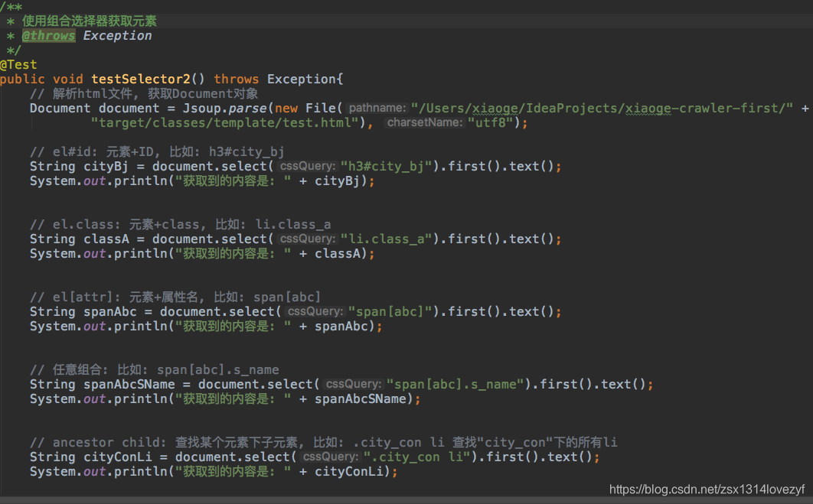Image resolution: width=813 pixels, height=504 pixels.
Task: Click the comment starting with '// 任意组合:'
Action: coord(154,369)
